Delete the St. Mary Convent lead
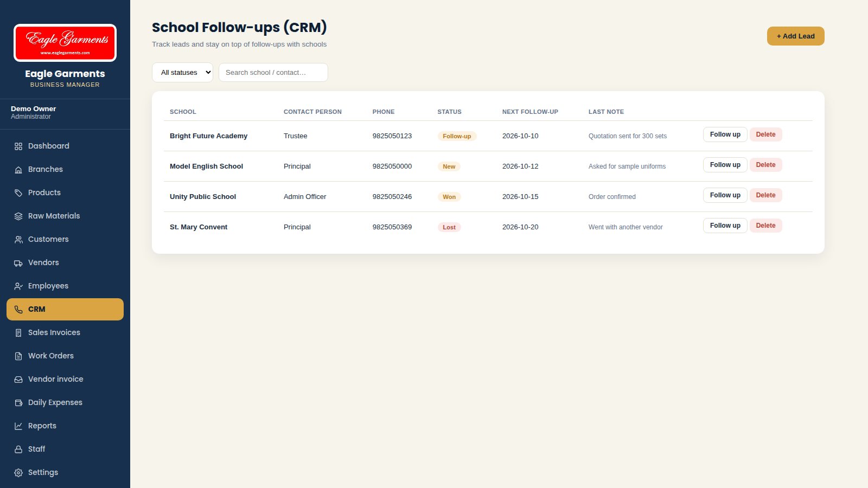Image resolution: width=868 pixels, height=488 pixels. [x=765, y=226]
